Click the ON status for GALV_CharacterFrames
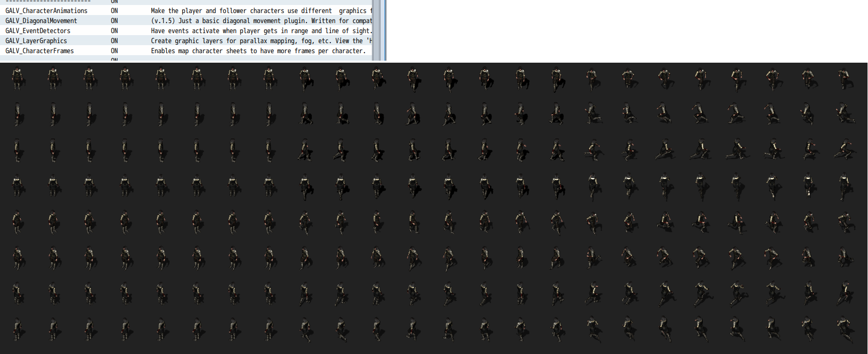Screen dimensions: 868x354 pyautogui.click(x=114, y=51)
